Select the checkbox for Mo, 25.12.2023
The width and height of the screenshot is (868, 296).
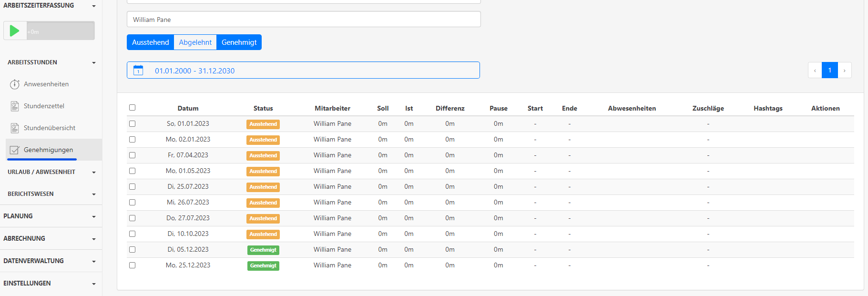[133, 265]
